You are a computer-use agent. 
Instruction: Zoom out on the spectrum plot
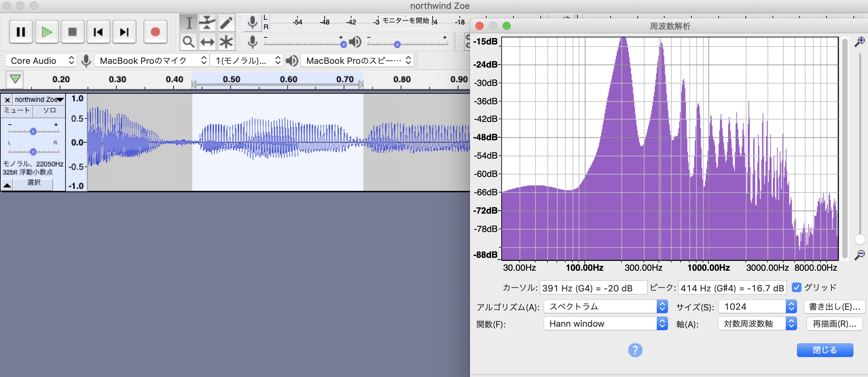[860, 254]
